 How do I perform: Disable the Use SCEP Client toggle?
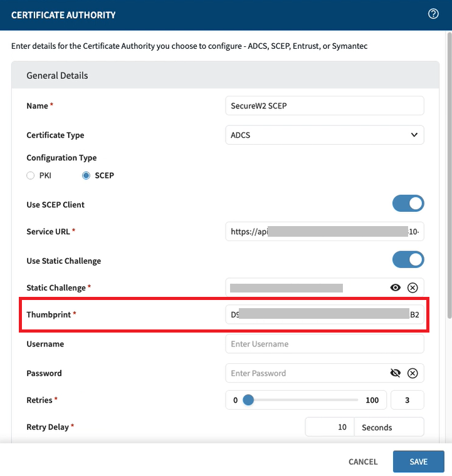click(408, 204)
